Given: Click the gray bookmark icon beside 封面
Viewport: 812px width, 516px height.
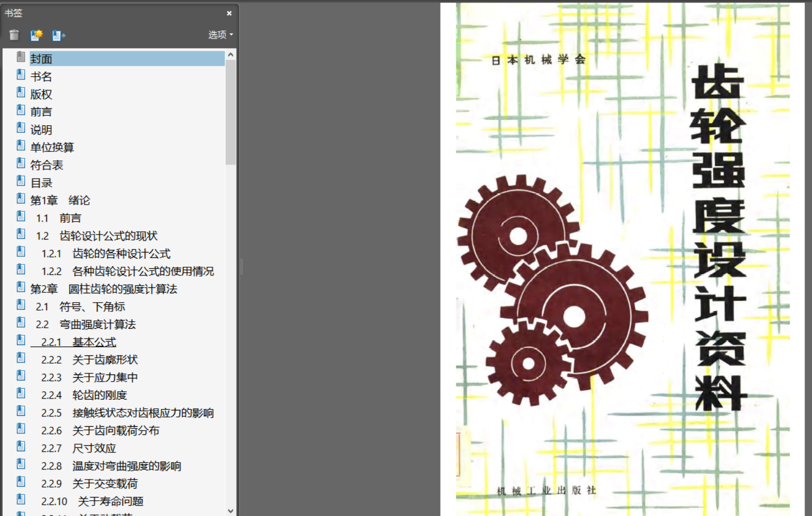Looking at the screenshot, I should coord(21,57).
